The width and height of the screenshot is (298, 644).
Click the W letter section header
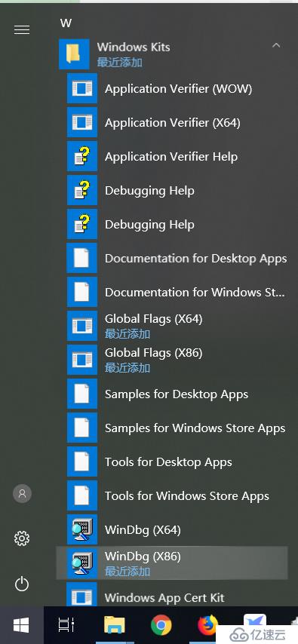(x=66, y=23)
